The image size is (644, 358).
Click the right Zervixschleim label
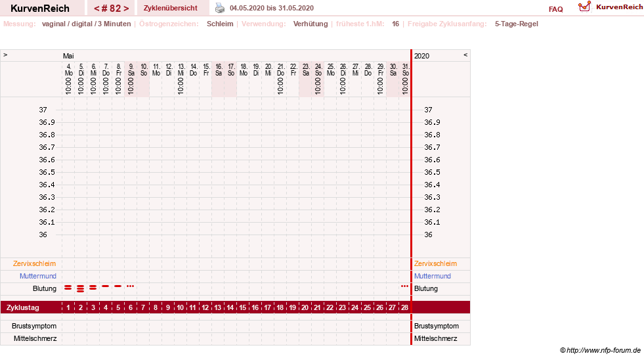pyautogui.click(x=435, y=263)
